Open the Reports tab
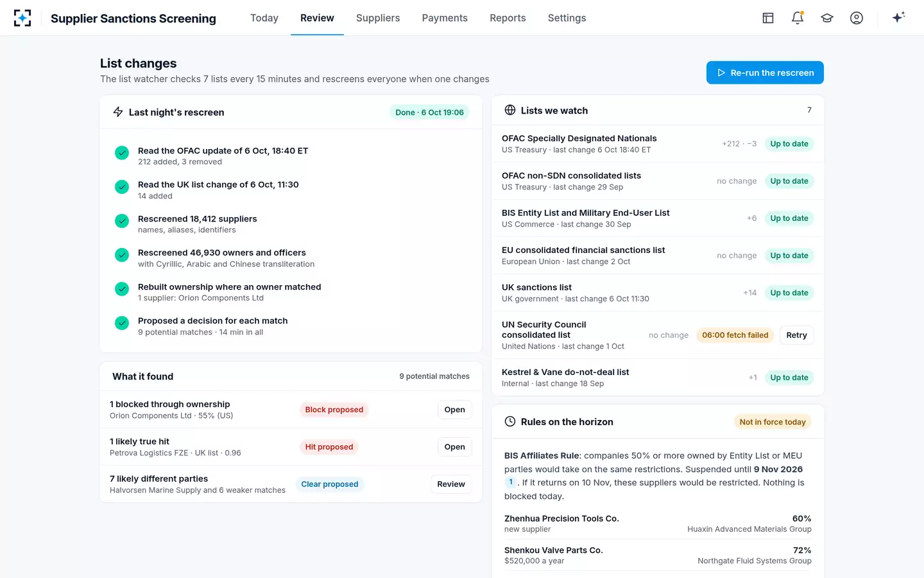 (x=508, y=18)
